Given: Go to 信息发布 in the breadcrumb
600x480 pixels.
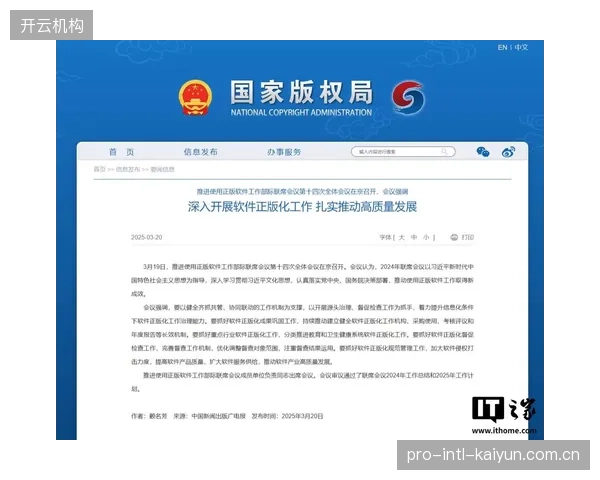Looking at the screenshot, I should [x=128, y=169].
